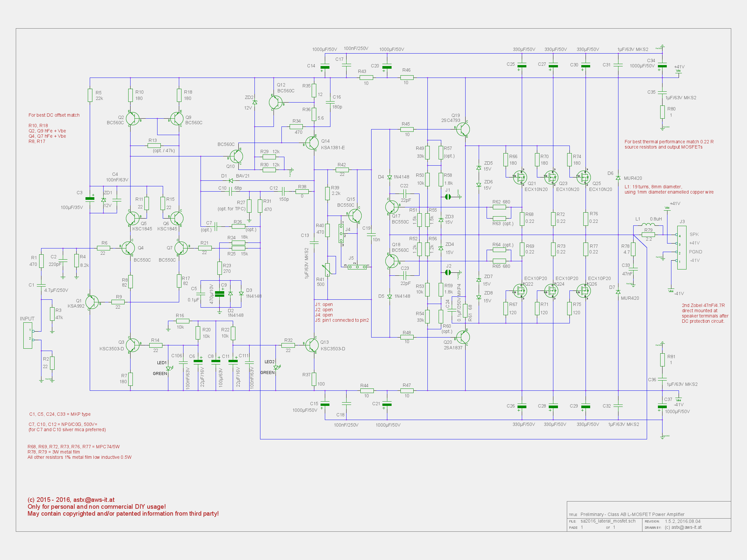
Task: Select the J3 speaker connector symbol
Action: coord(682,248)
